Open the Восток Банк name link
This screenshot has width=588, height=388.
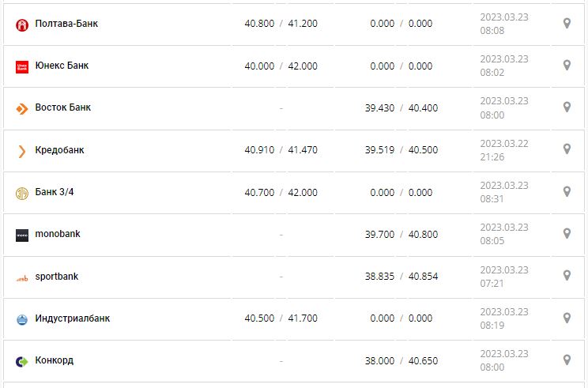pos(62,107)
